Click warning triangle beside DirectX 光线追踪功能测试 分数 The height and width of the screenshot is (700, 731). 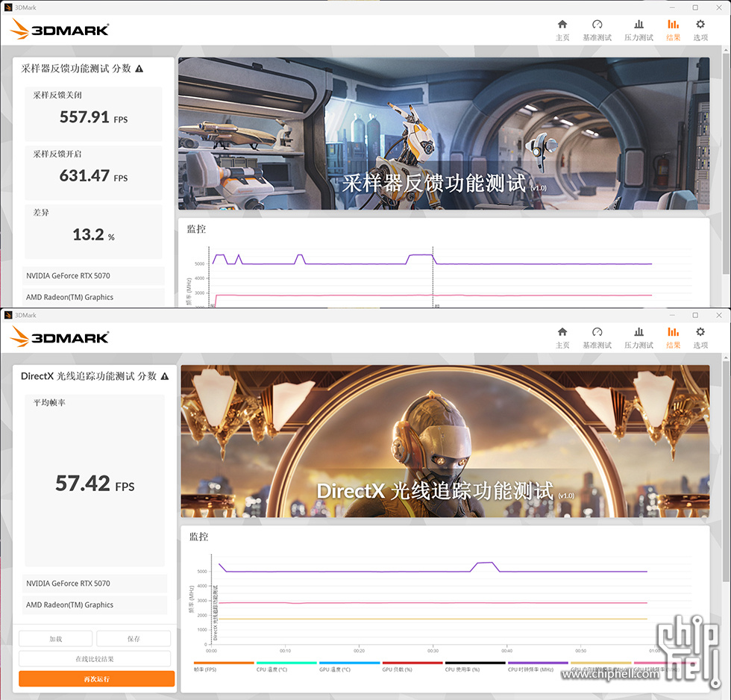pyautogui.click(x=164, y=376)
